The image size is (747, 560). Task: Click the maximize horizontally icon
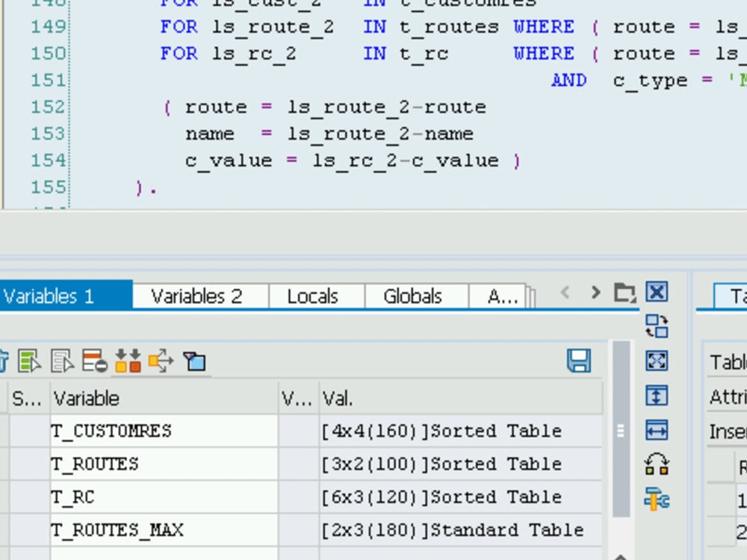(x=657, y=430)
